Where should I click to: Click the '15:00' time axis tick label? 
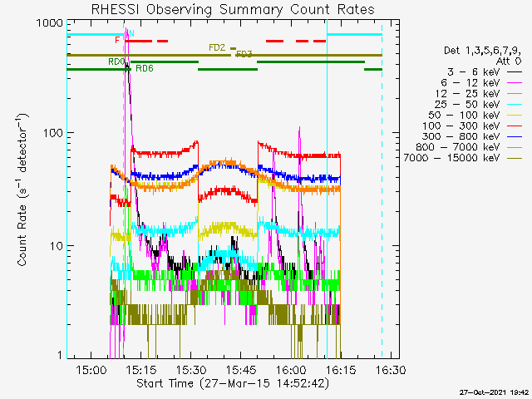click(91, 370)
